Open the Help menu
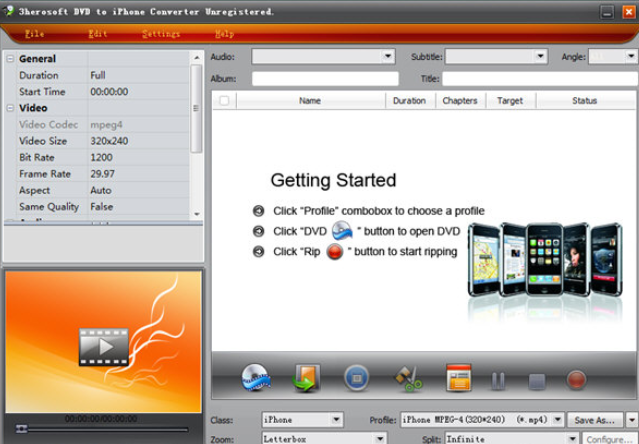 tap(225, 34)
